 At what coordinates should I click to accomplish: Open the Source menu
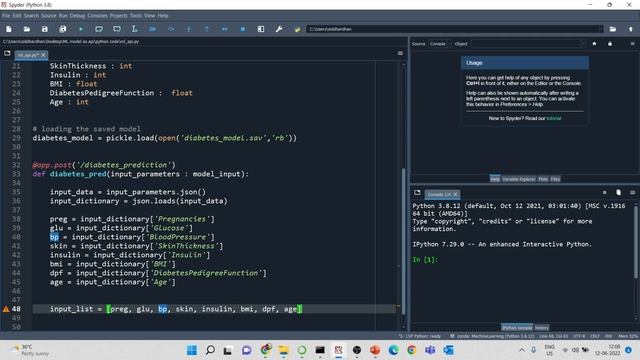point(49,16)
